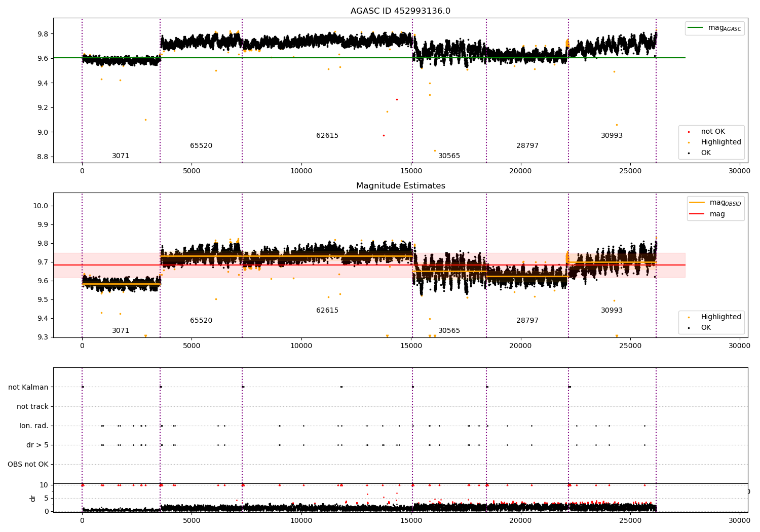This screenshot has width=760, height=532.
Task: Click the orange mag OBSID legend line
Action: 697,203
